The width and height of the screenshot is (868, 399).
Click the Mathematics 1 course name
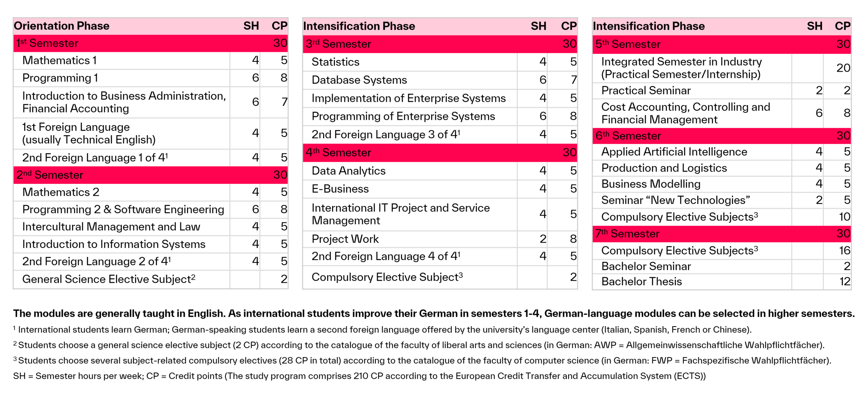[59, 60]
